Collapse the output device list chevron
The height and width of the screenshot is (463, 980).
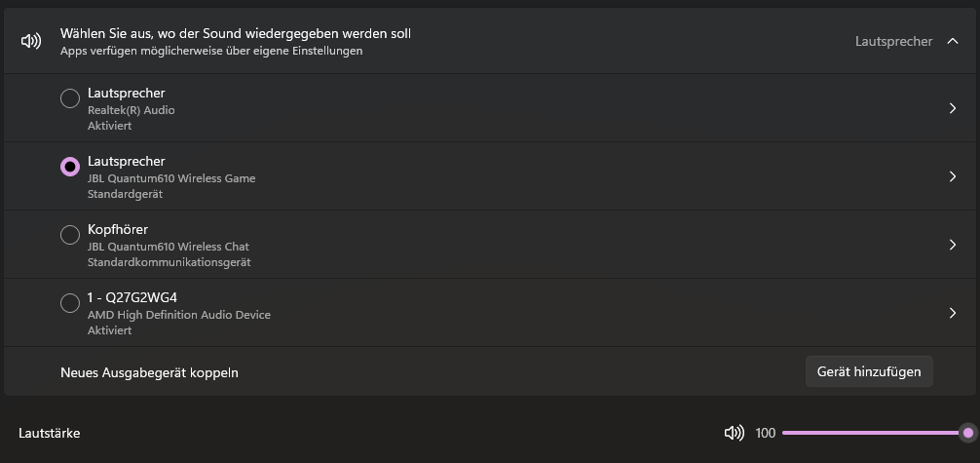point(953,41)
